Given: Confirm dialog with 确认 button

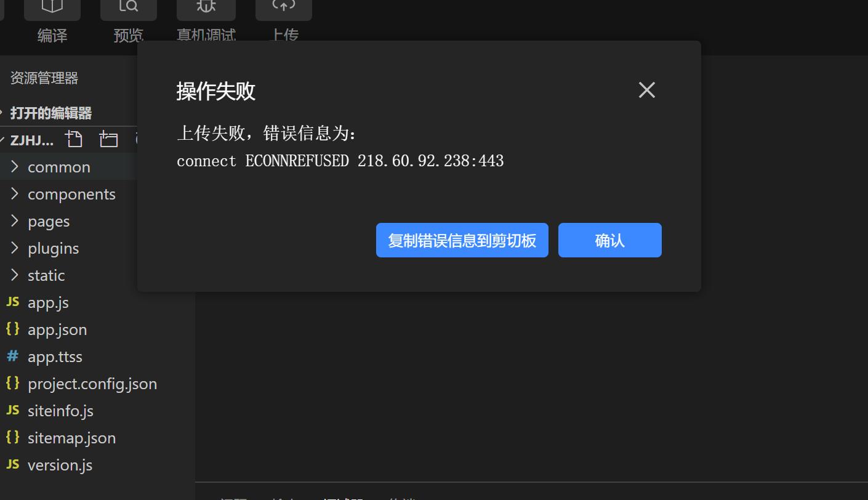Looking at the screenshot, I should (x=610, y=240).
